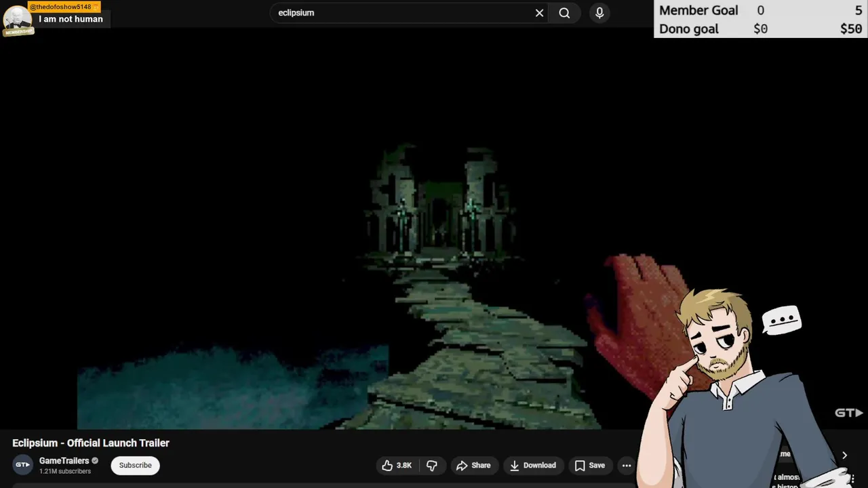
Task: Click the video title Eclipsium - Official Launch Trailer
Action: click(x=91, y=443)
